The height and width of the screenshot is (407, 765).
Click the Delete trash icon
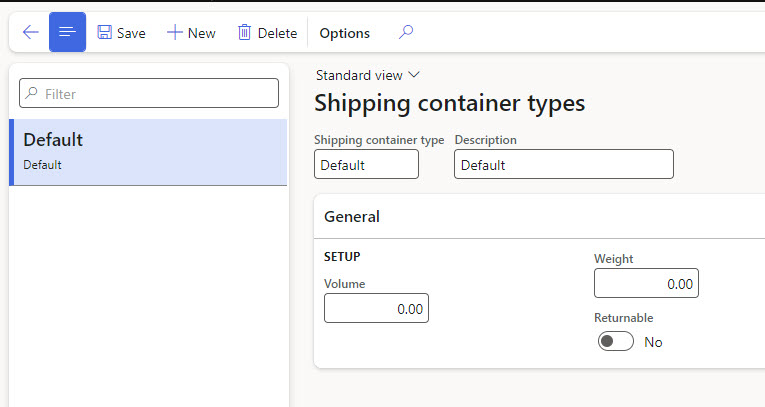click(244, 33)
